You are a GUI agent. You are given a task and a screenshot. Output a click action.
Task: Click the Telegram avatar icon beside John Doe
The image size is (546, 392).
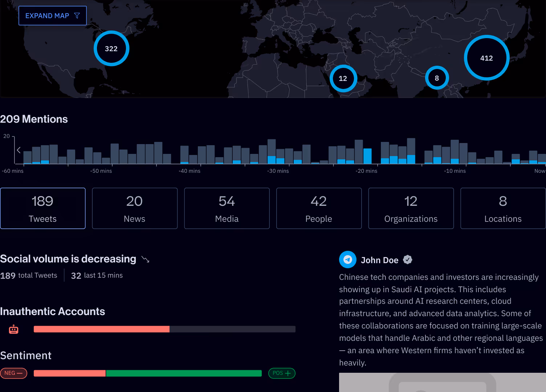(x=348, y=260)
